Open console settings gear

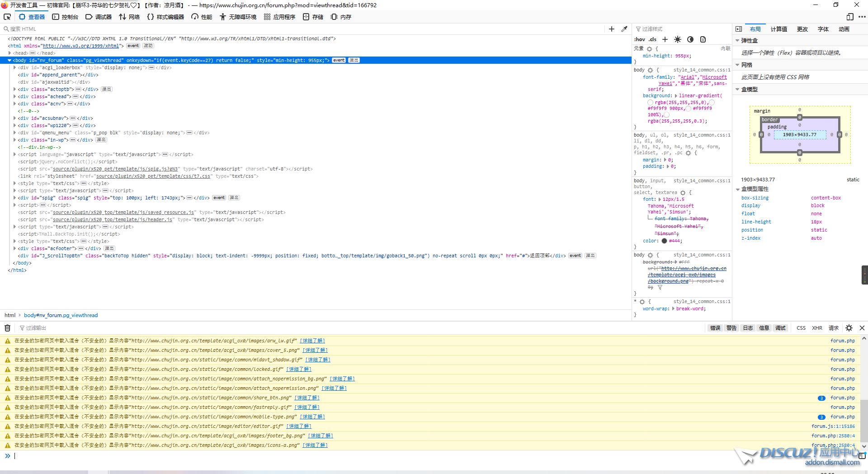coord(849,328)
